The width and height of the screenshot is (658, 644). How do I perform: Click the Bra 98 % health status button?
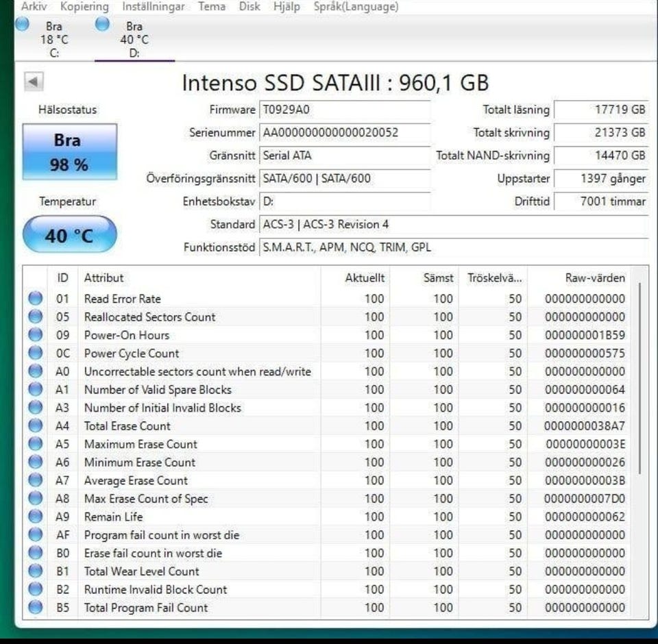70,152
